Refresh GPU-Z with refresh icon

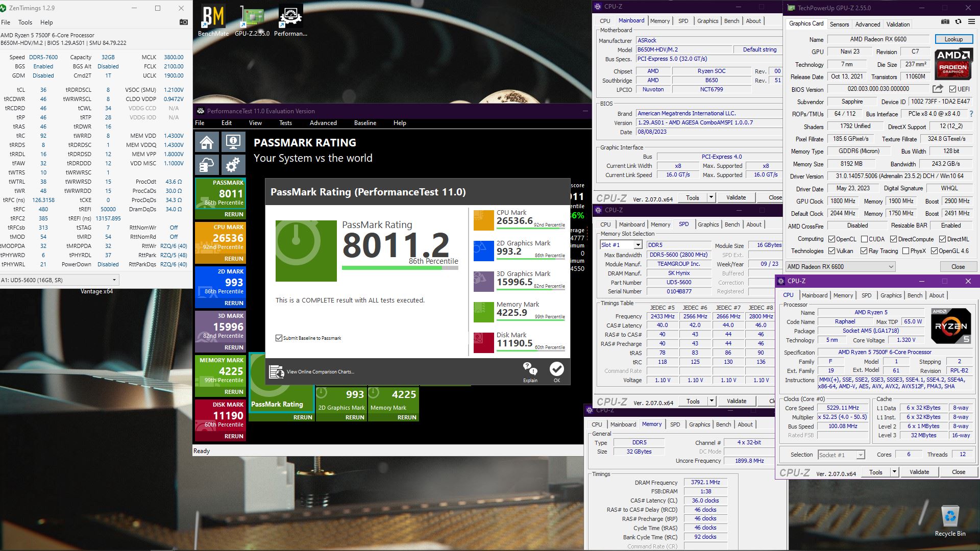[958, 22]
